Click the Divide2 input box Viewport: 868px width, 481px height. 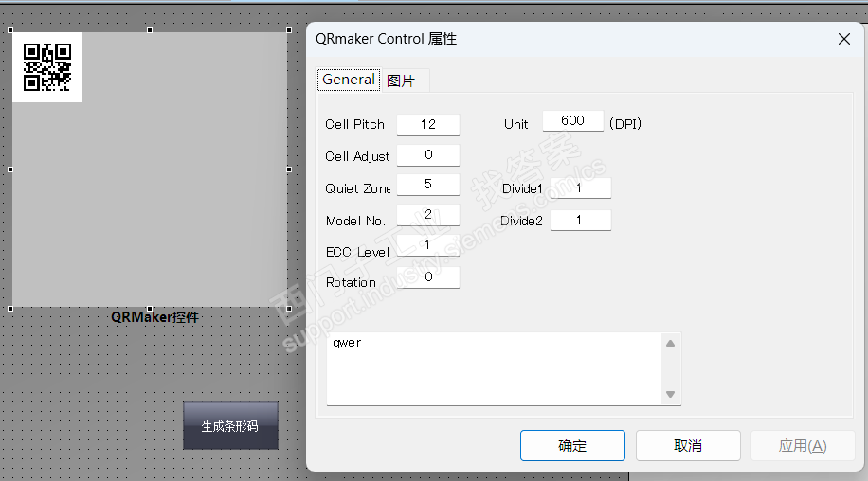[580, 221]
